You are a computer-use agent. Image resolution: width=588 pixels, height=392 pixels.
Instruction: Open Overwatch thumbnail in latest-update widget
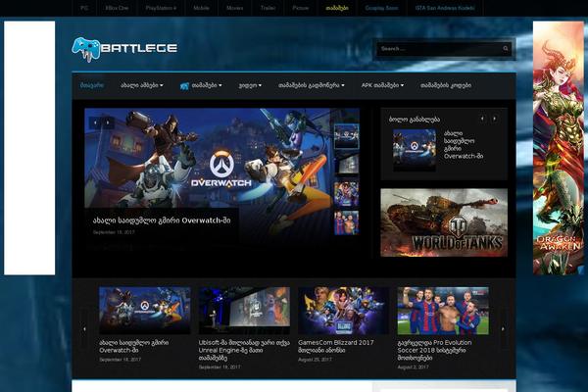click(x=415, y=150)
